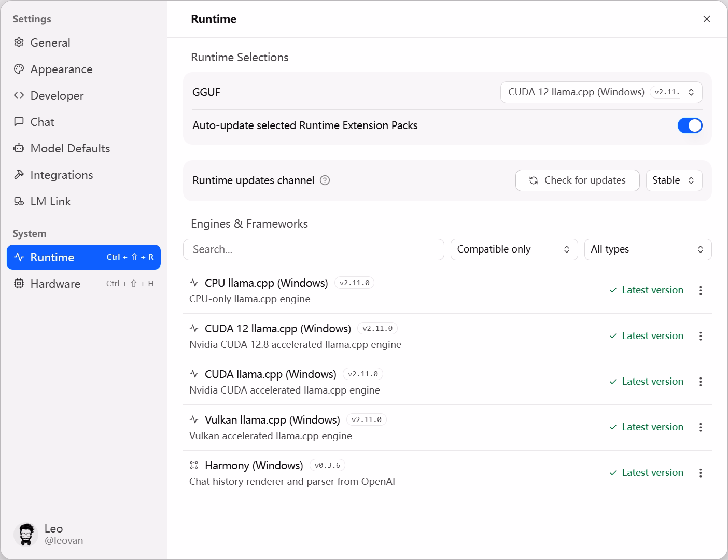
Task: Open three-dot menu for Harmony (Windows)
Action: (701, 473)
